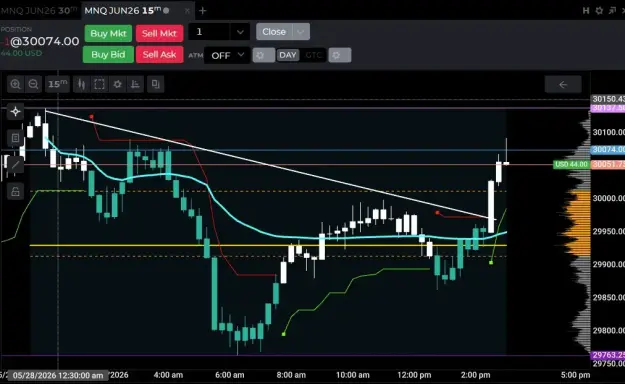Click the 30051.75 current price label
The height and width of the screenshot is (384, 625).
(607, 164)
